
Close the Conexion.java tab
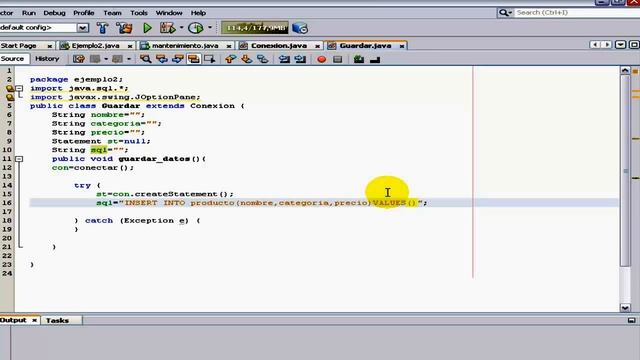317,46
